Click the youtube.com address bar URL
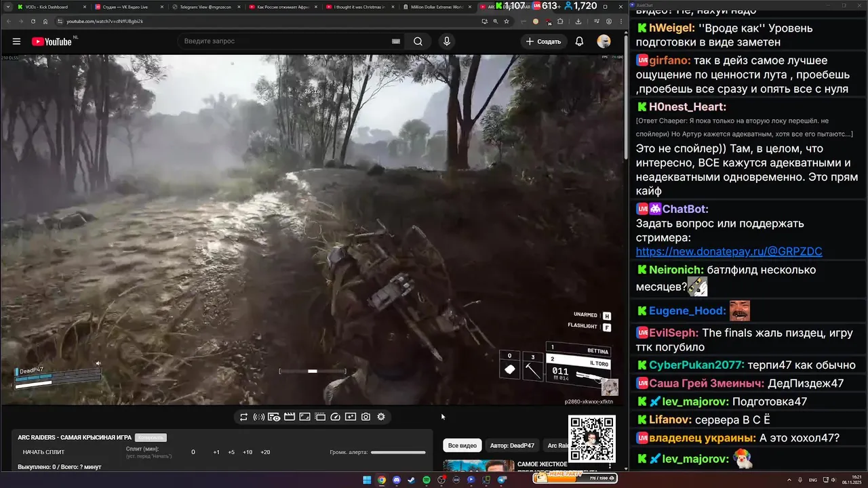 pyautogui.click(x=104, y=21)
